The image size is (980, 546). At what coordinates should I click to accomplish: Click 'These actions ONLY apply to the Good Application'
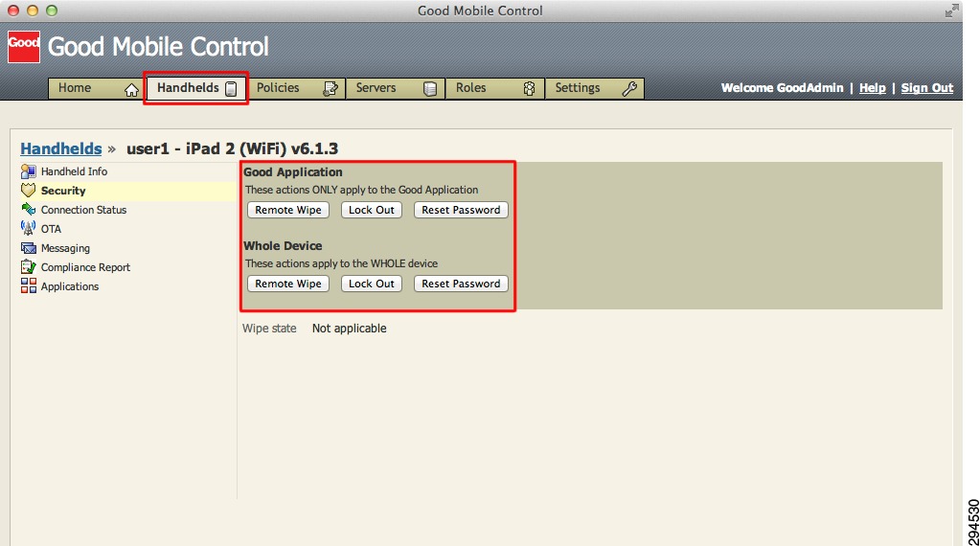pyautogui.click(x=361, y=190)
